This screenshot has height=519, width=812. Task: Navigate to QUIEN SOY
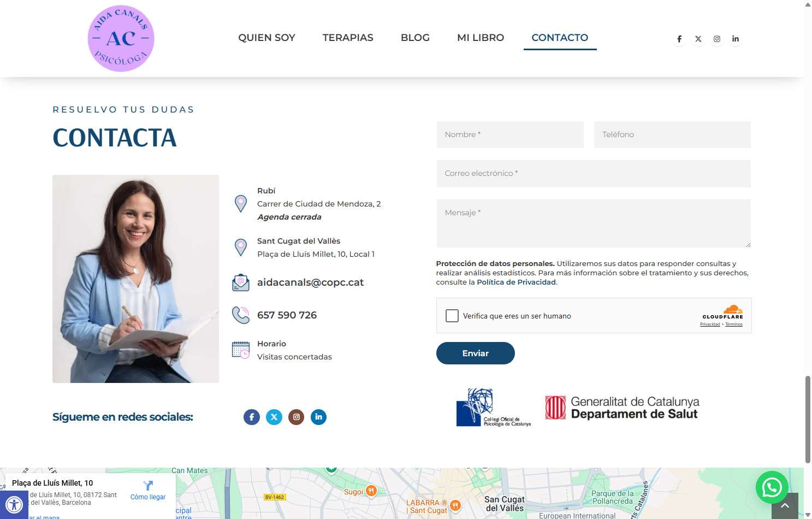pyautogui.click(x=266, y=38)
